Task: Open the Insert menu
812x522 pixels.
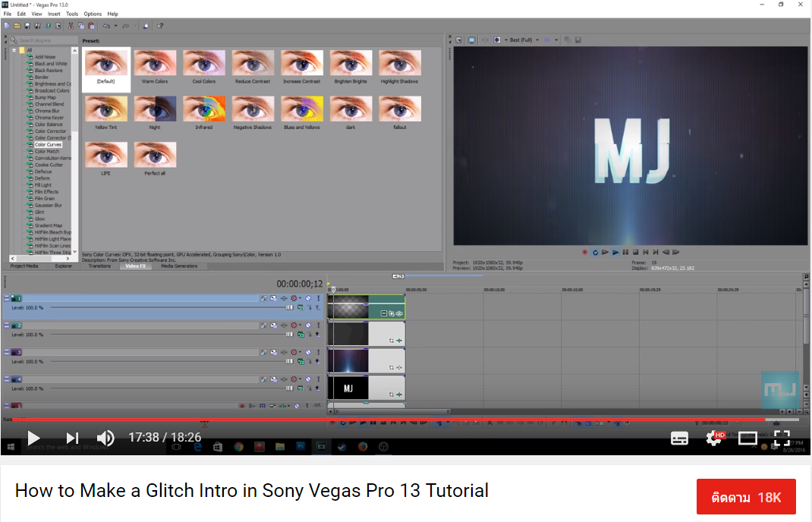Action: [54, 14]
